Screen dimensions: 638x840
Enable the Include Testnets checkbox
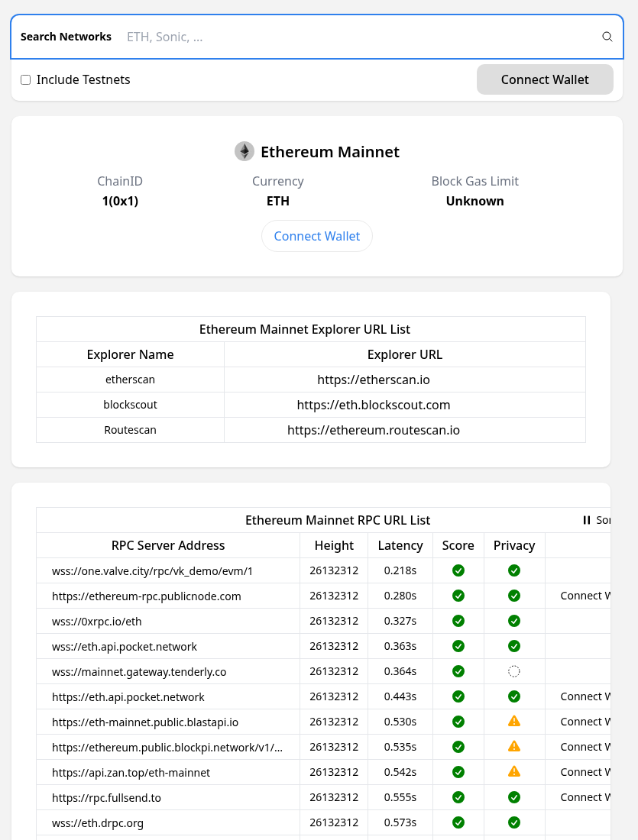(x=26, y=80)
